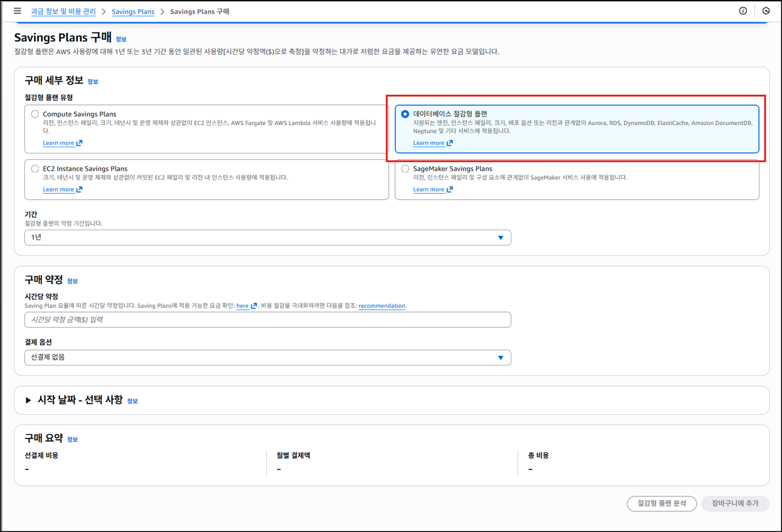Open the Savings Plans breadcrumb link

133,11
